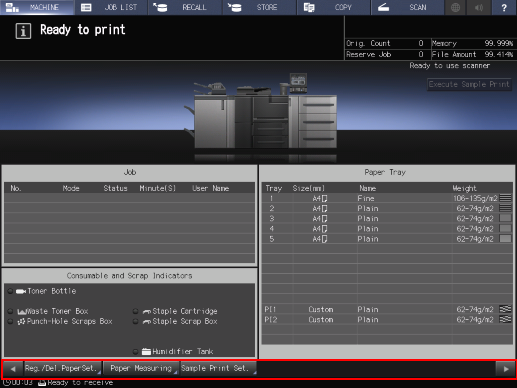The width and height of the screenshot is (517, 388).
Task: Click the info icon beside Ready to print
Action: pyautogui.click(x=23, y=31)
